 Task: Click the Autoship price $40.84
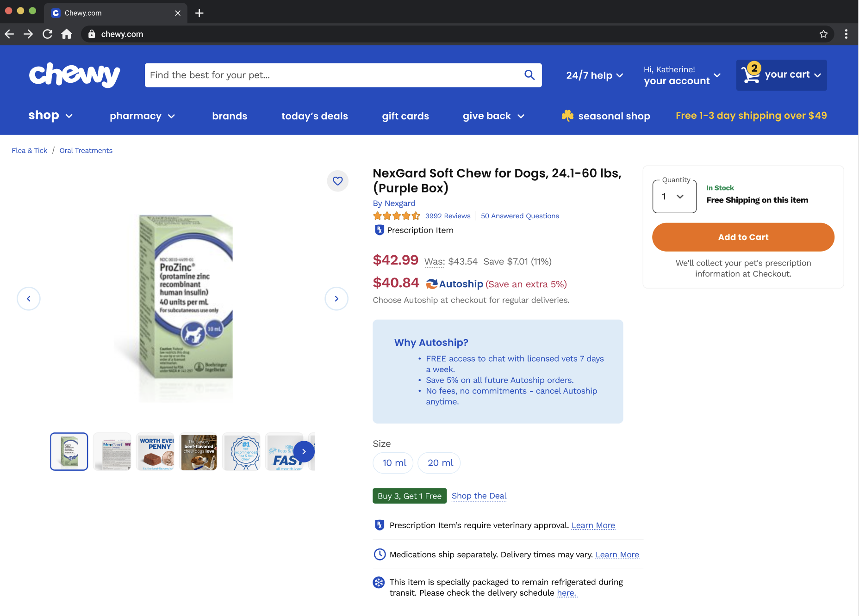click(x=396, y=283)
